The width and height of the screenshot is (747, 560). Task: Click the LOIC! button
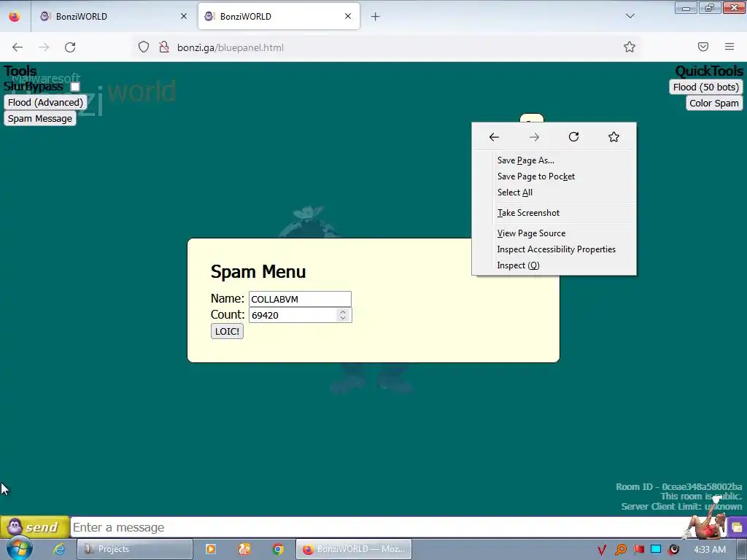[228, 332]
